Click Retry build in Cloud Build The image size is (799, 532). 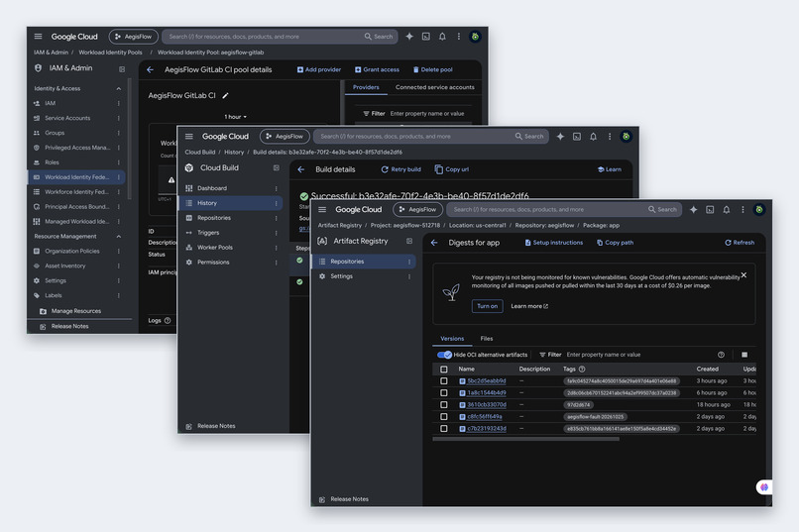(401, 169)
